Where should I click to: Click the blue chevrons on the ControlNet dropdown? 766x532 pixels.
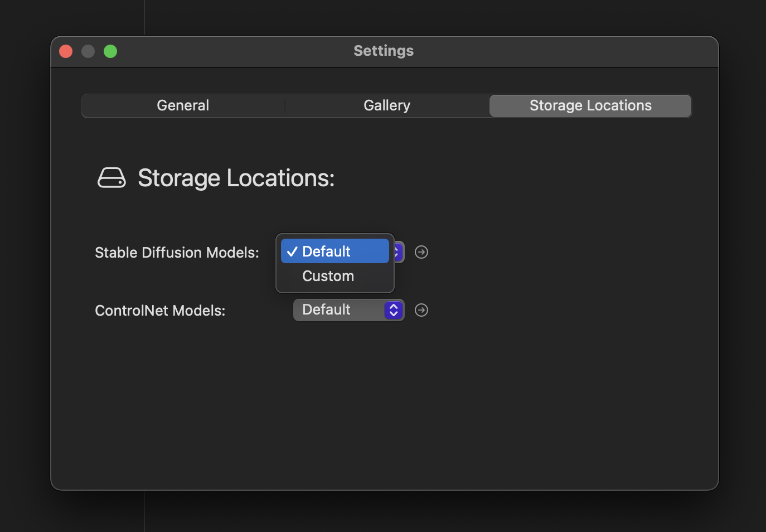coord(394,310)
